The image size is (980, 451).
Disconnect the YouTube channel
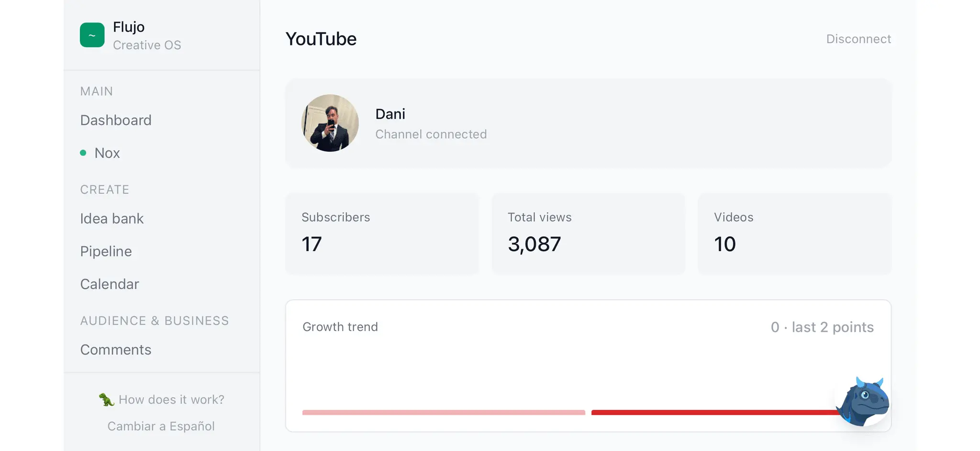tap(858, 39)
